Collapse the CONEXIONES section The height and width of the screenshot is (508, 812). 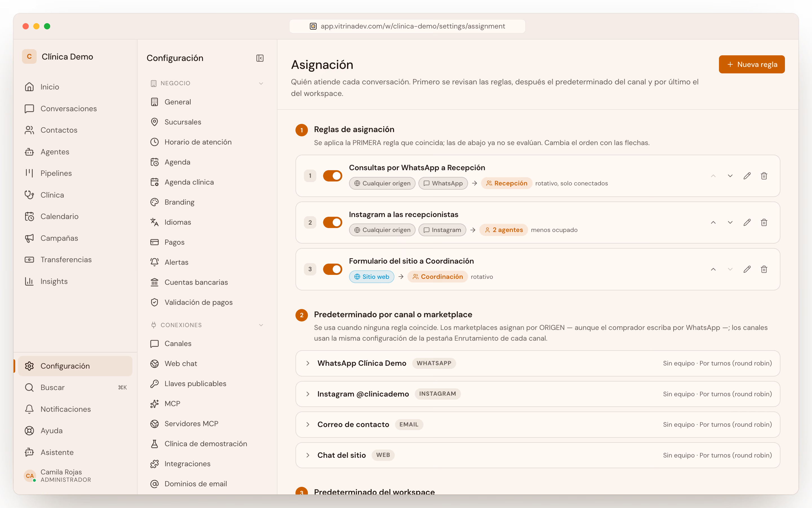261,325
